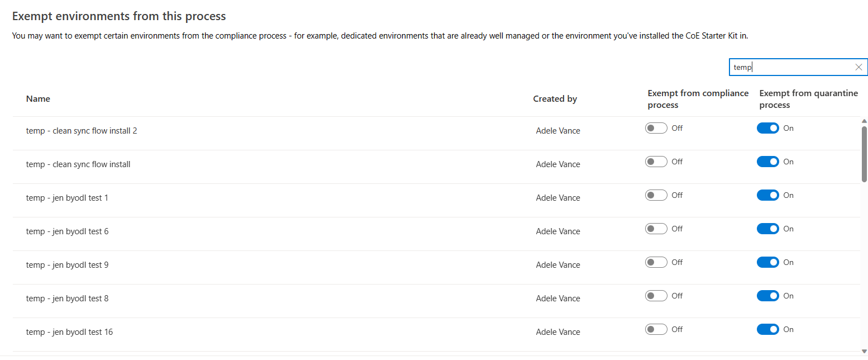Switch on compliance exemption for jen byodl test 8
868x360 pixels.
656,296
